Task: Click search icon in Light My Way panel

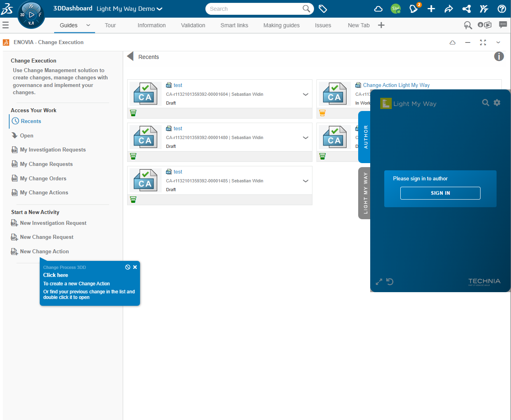Action: tap(485, 103)
